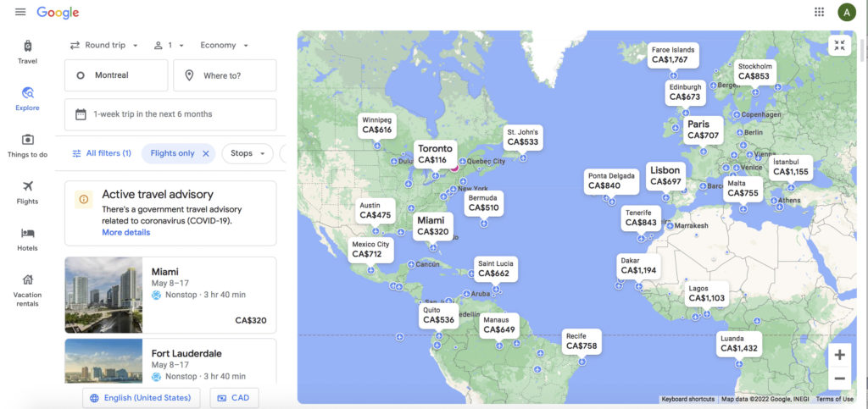Switch to the Flights tab
Viewport: 868px width, 409px height.
(27, 192)
